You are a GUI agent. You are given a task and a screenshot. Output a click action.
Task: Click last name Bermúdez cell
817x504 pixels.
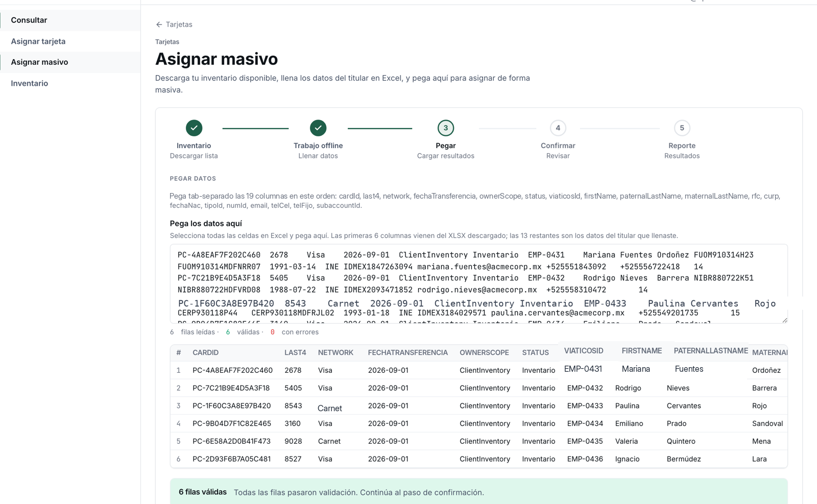(x=684, y=459)
